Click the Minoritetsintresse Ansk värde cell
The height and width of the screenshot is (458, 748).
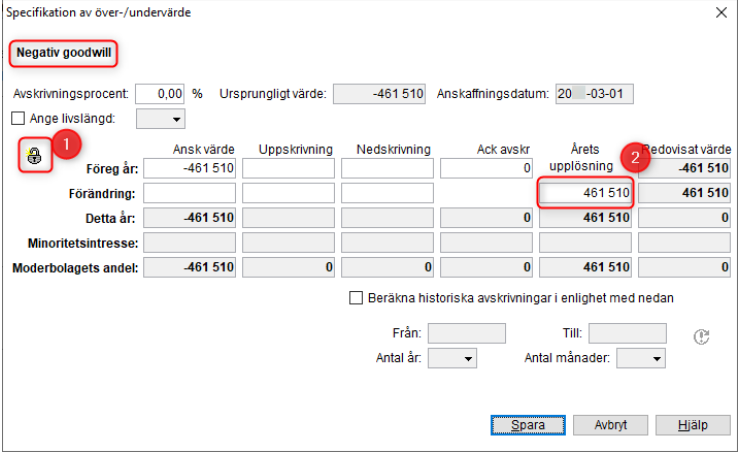pos(189,243)
